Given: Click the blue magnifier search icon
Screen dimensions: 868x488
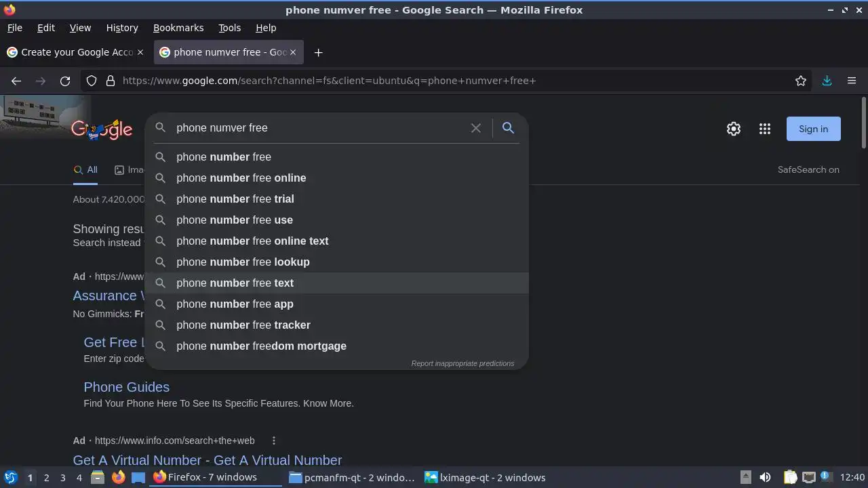Looking at the screenshot, I should [508, 127].
